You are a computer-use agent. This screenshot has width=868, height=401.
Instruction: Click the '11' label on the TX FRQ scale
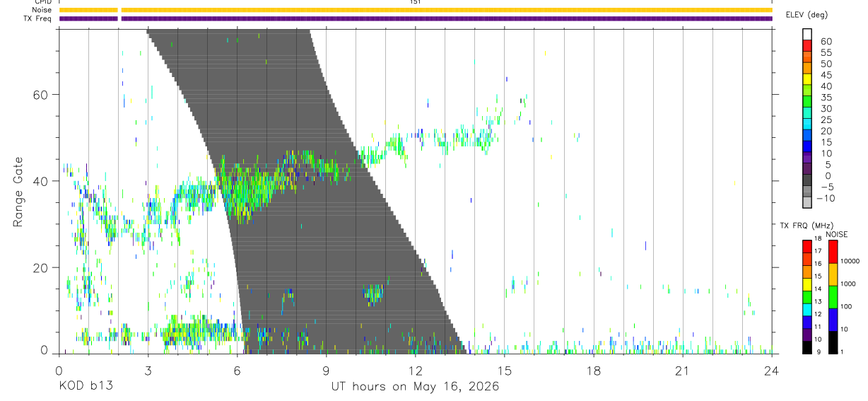(817, 327)
